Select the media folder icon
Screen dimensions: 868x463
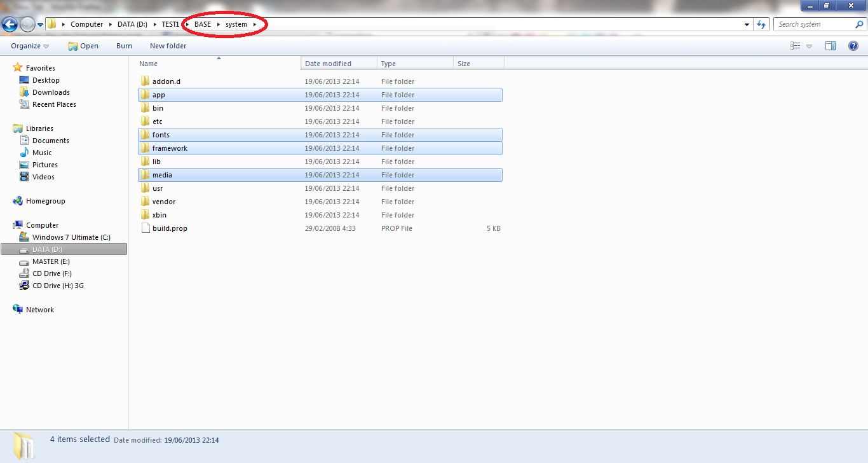(x=145, y=175)
